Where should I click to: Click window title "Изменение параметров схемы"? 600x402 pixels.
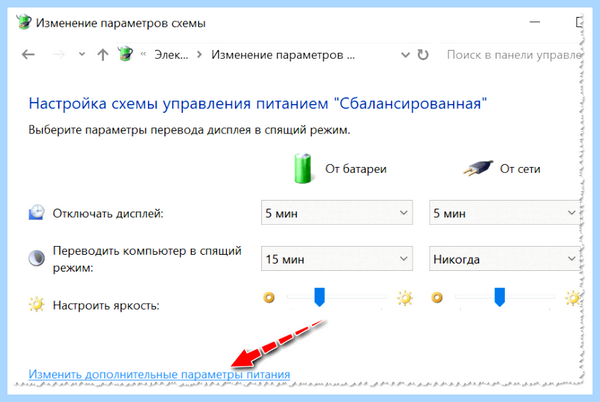(121, 23)
